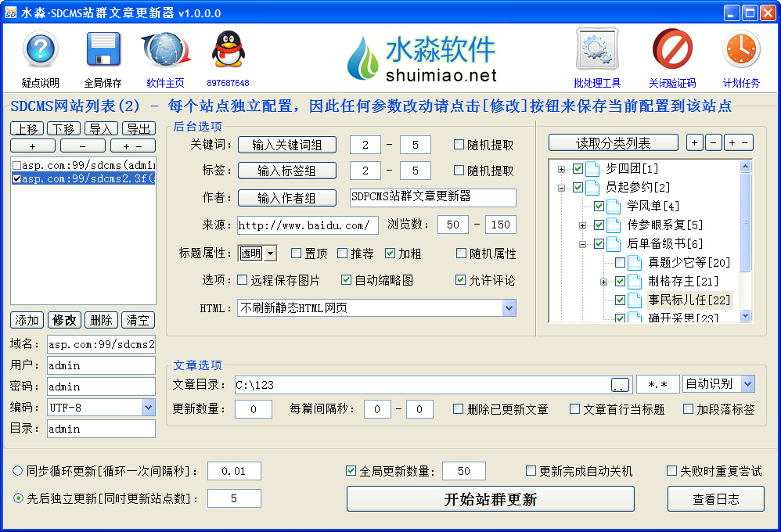Click the page icon next to 步四团[1]
This screenshot has height=532, width=781.
592,169
